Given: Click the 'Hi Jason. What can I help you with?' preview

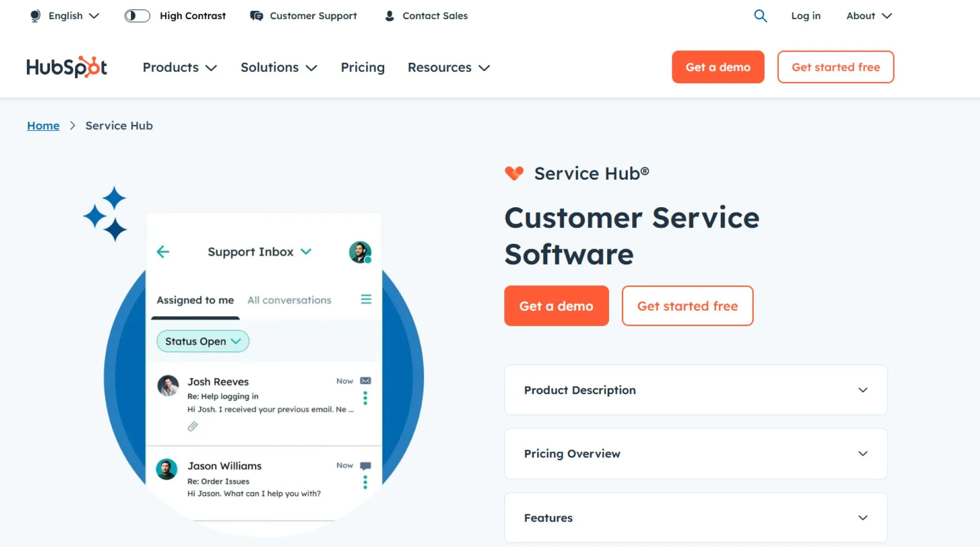Looking at the screenshot, I should pos(254,494).
